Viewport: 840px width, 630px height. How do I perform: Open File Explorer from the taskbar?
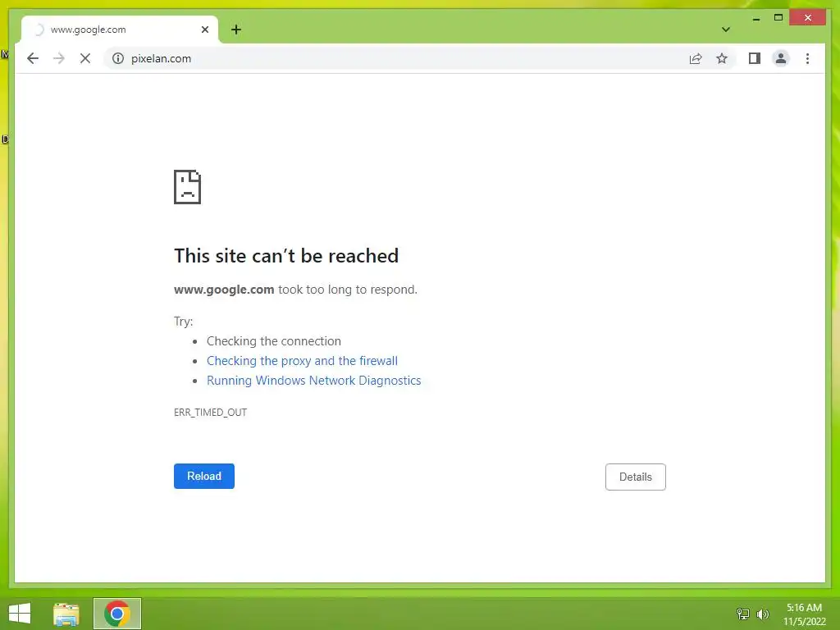pyautogui.click(x=66, y=614)
